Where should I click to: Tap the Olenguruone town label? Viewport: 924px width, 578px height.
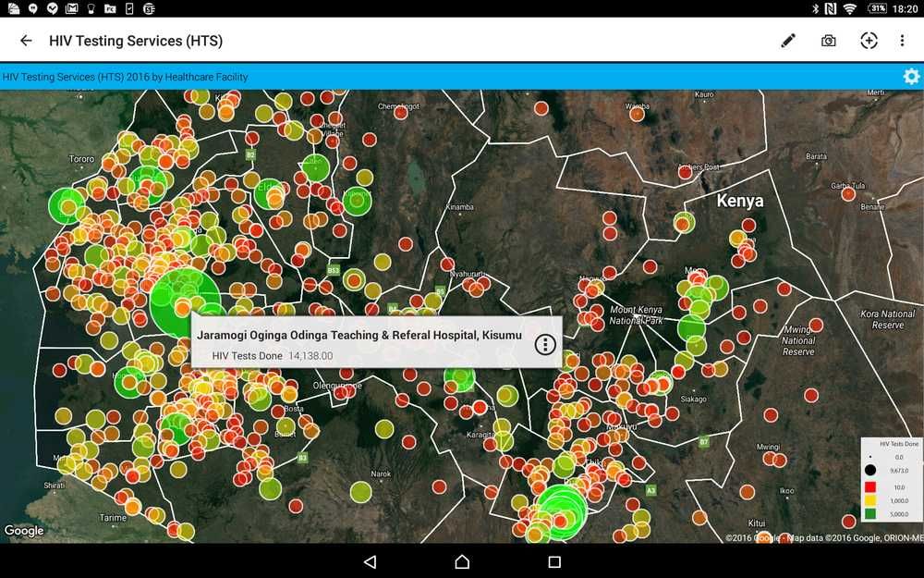coord(337,386)
